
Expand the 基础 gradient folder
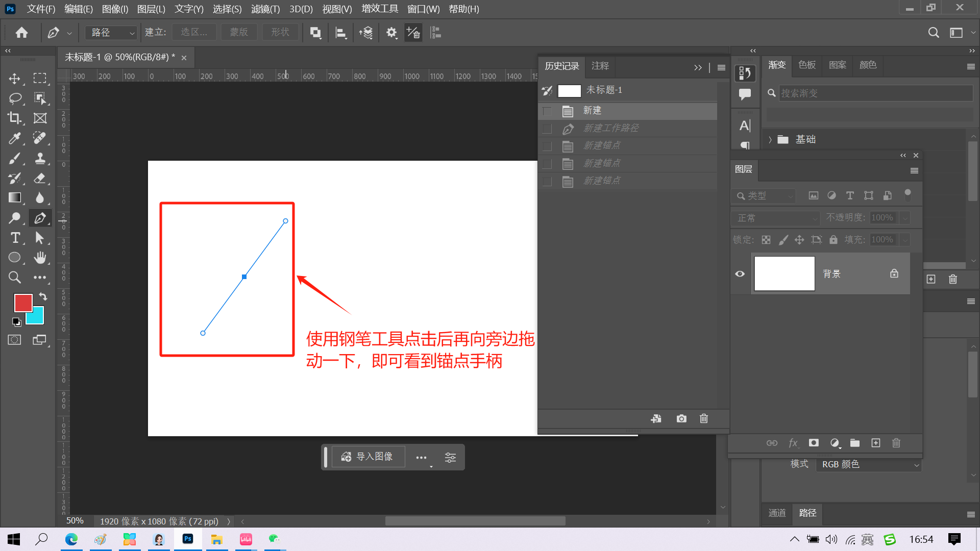[x=770, y=139]
